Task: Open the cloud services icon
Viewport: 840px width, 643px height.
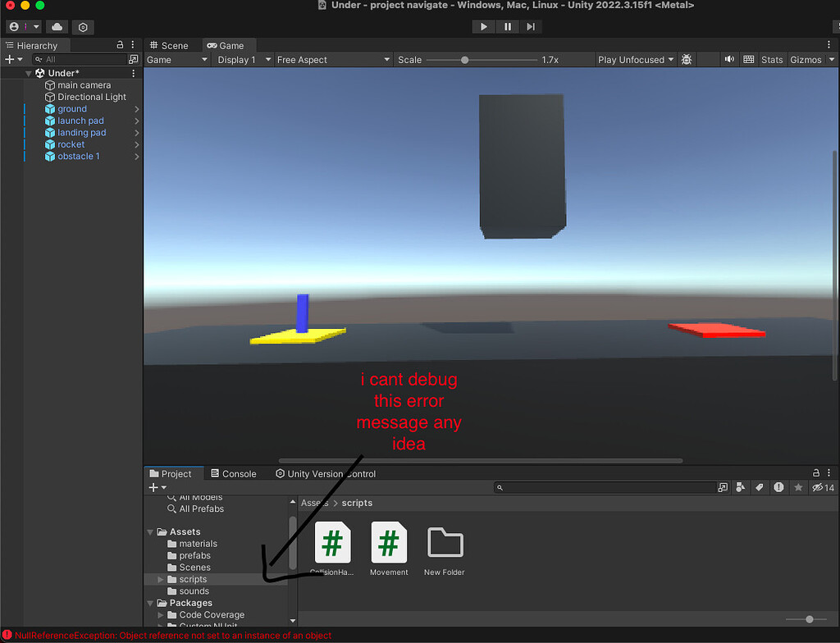Action: (57, 27)
